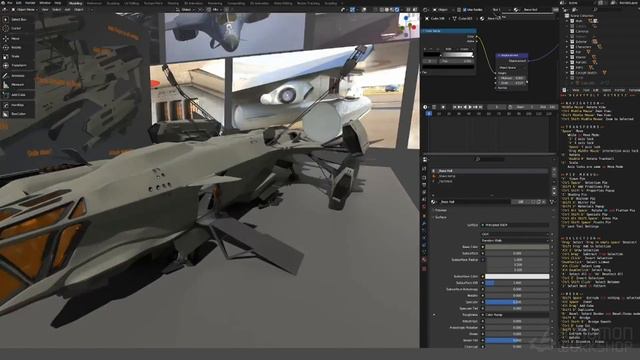The width and height of the screenshot is (640, 360).
Task: Toggle the Exterior collection checkbox
Action: 572,42
